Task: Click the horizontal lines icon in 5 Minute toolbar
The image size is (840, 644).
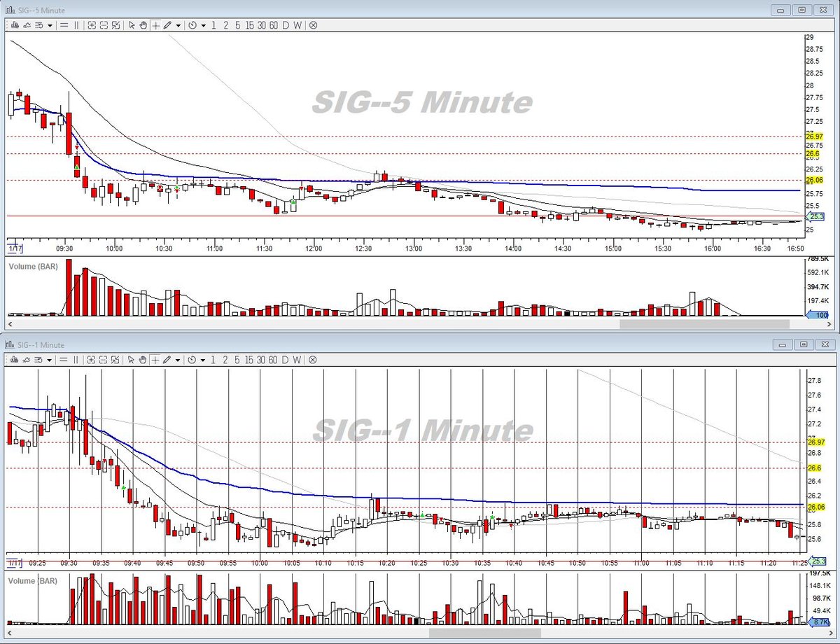Action: [64, 25]
